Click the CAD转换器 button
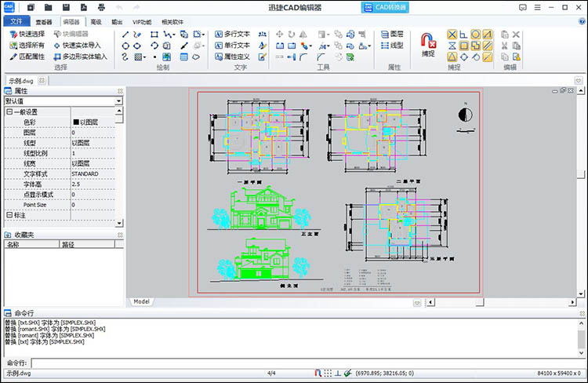 click(x=385, y=7)
